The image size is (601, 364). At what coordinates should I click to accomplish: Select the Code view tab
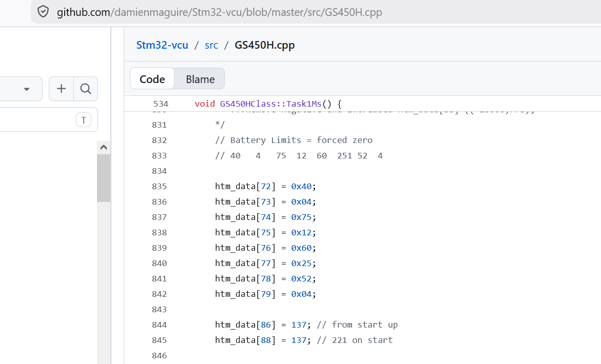152,79
